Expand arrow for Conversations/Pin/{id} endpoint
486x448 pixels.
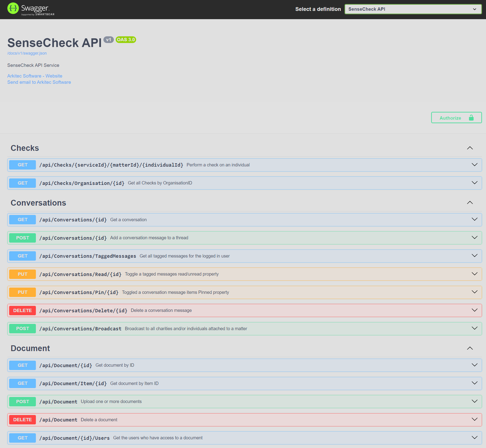474,292
